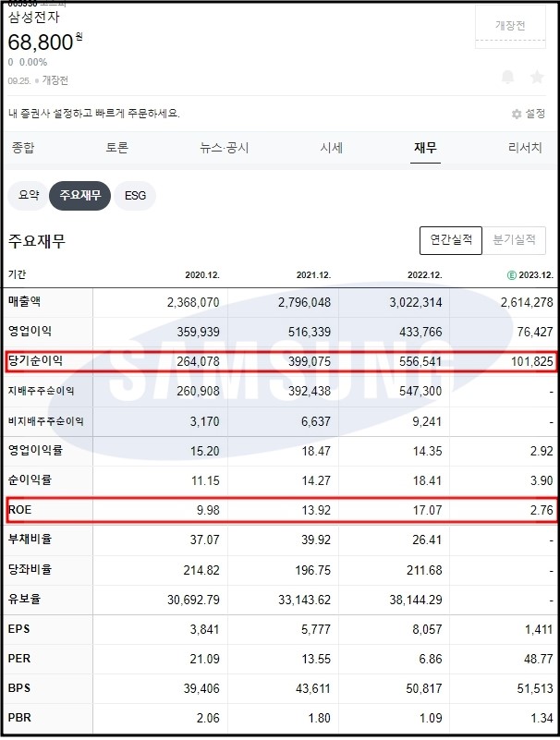Click the 2020.12. column header
Viewport: 560px width, 740px height.
coord(202,275)
